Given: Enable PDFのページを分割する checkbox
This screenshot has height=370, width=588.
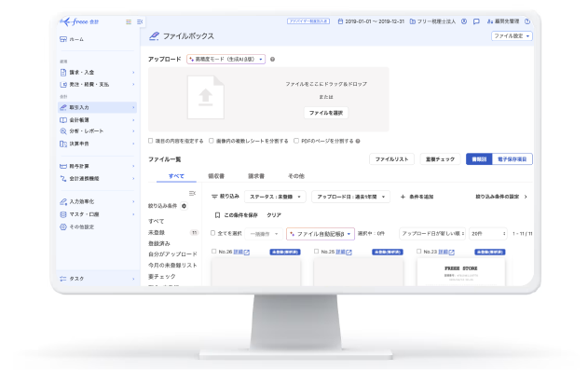Looking at the screenshot, I should 296,141.
